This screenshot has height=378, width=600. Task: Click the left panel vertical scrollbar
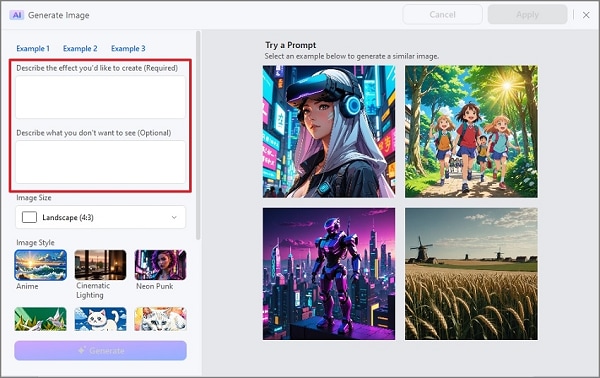pyautogui.click(x=198, y=135)
